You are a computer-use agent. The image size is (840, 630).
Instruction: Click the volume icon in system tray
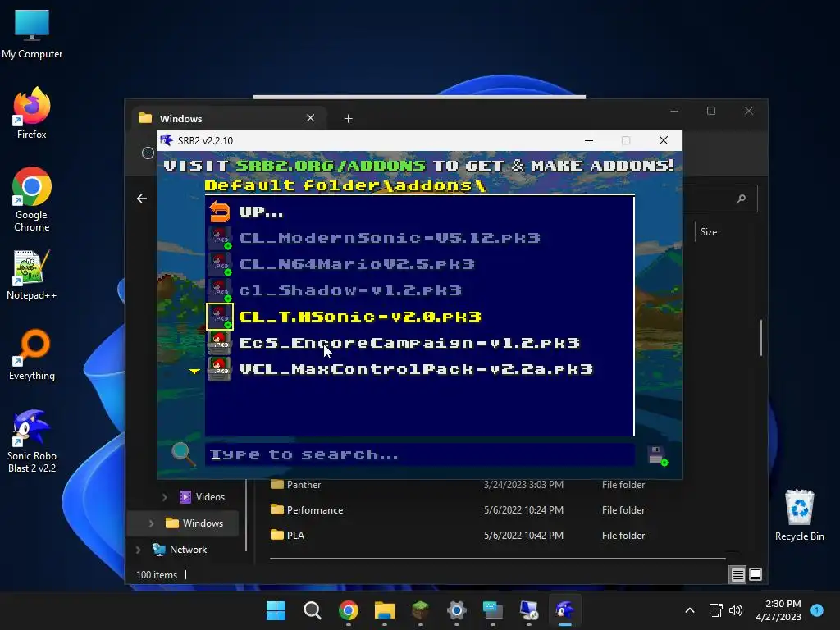coord(736,610)
